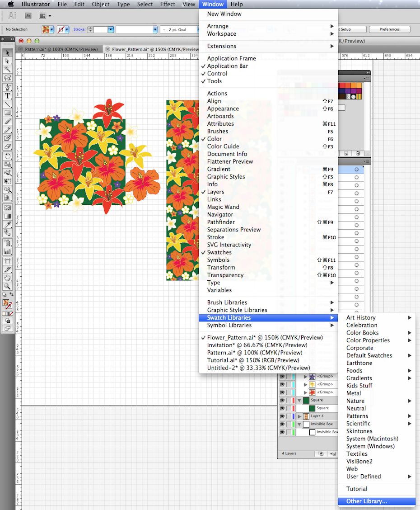Hide the Square layer with its eye icon

[x=282, y=400]
